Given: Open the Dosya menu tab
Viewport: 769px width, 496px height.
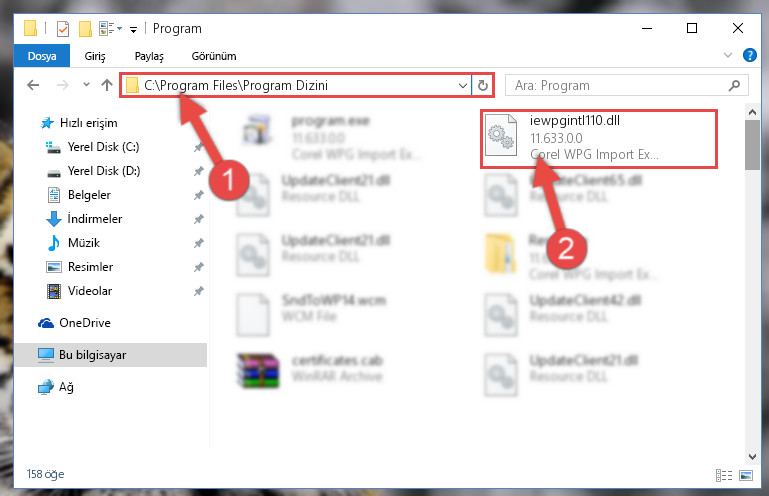Looking at the screenshot, I should pyautogui.click(x=42, y=56).
